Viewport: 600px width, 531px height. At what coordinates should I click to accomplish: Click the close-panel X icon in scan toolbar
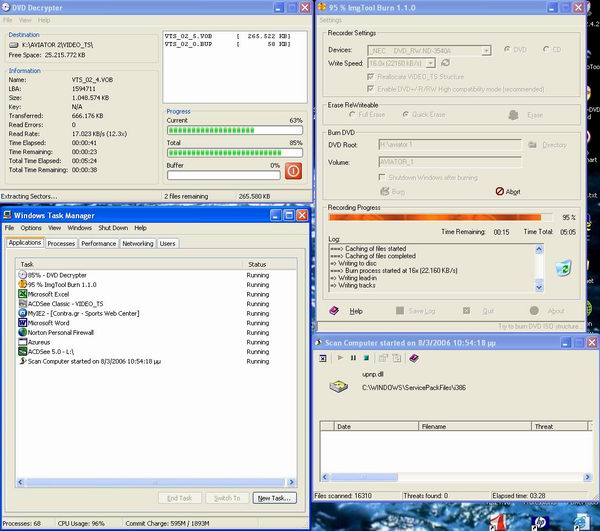[323, 358]
